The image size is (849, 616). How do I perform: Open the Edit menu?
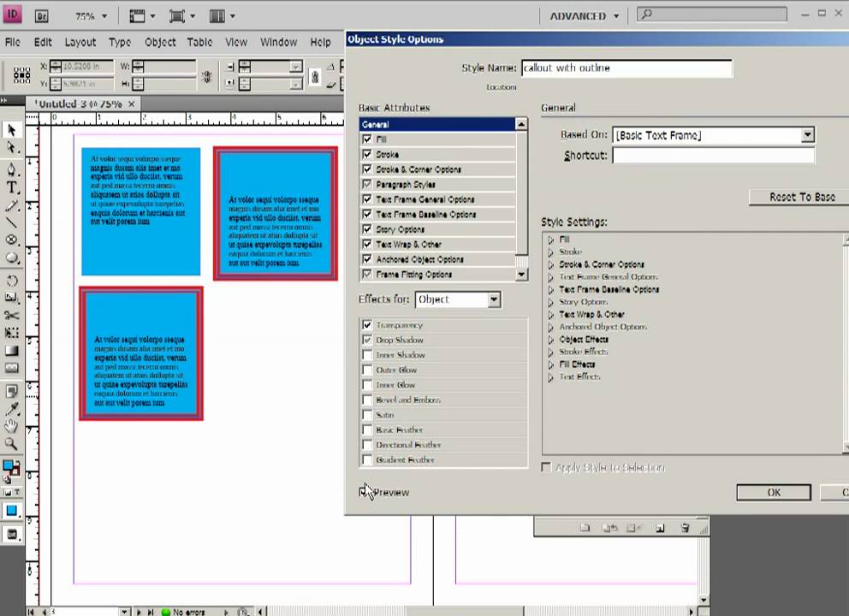coord(43,42)
